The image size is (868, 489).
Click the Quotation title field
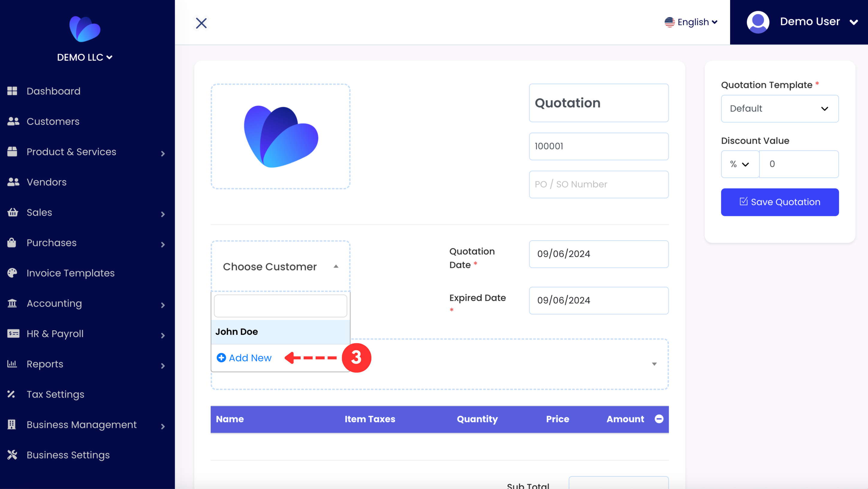tap(599, 103)
